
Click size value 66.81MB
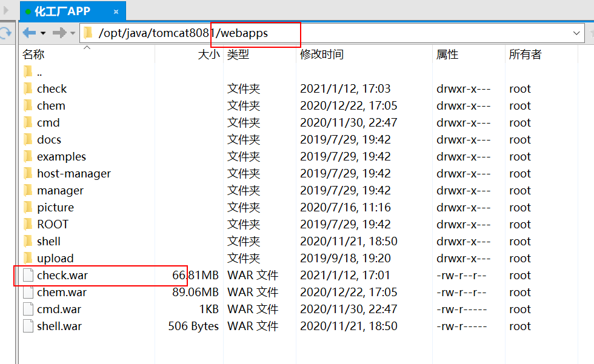point(195,275)
